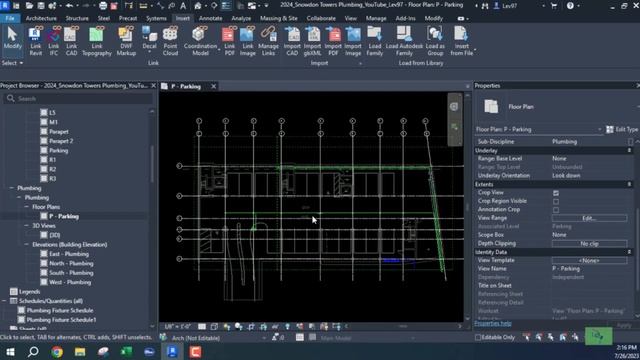Toggle Editable Only checkbox
Image resolution: width=640 pixels, height=360 pixels.
pos(478,338)
